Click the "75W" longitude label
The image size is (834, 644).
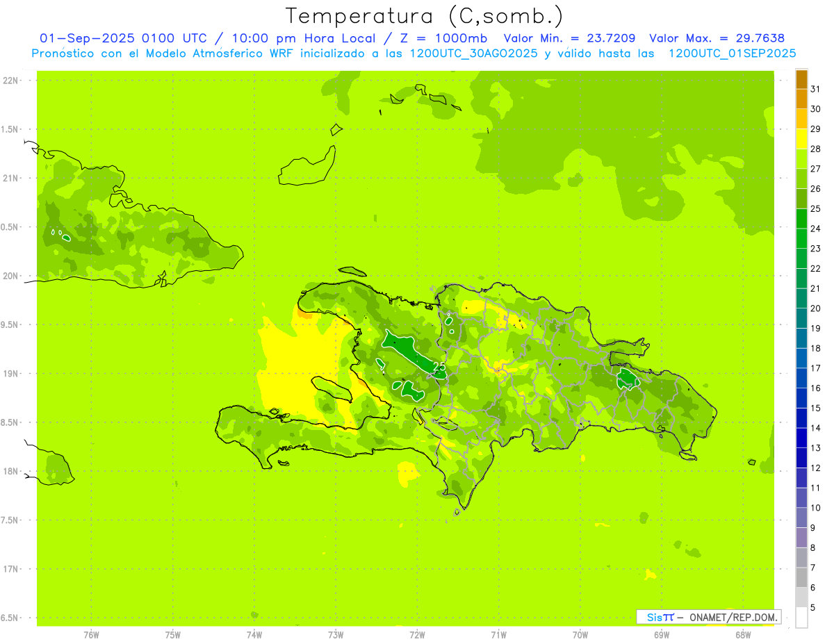tap(172, 634)
